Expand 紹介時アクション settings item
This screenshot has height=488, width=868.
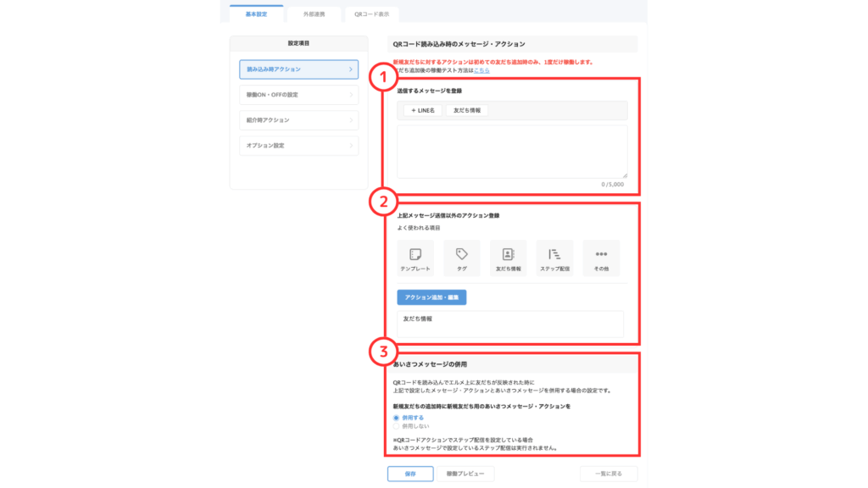pyautogui.click(x=298, y=120)
